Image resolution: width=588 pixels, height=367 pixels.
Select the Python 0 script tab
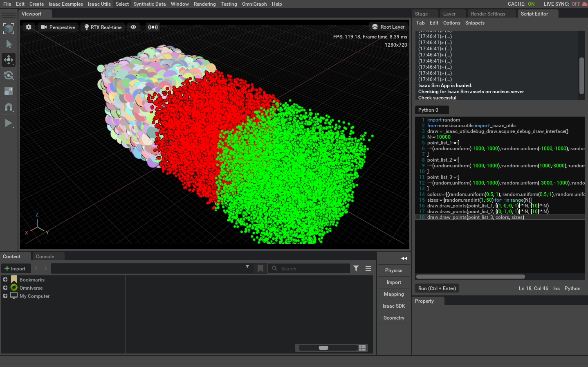click(x=431, y=110)
